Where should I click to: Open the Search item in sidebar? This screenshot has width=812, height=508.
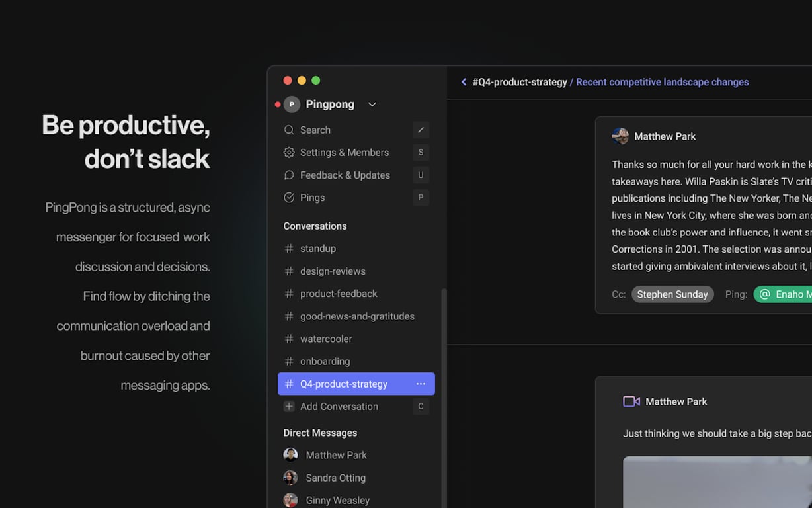[x=356, y=130]
